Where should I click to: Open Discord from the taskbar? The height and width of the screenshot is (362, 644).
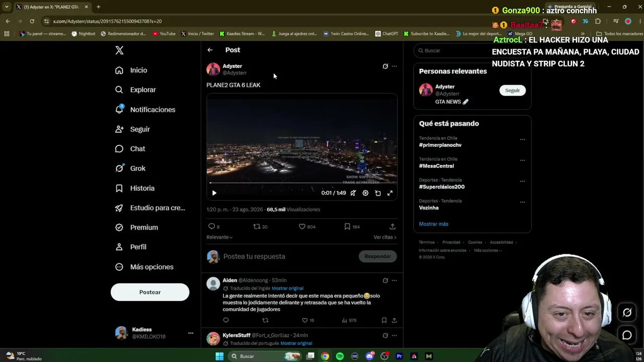coord(370,356)
